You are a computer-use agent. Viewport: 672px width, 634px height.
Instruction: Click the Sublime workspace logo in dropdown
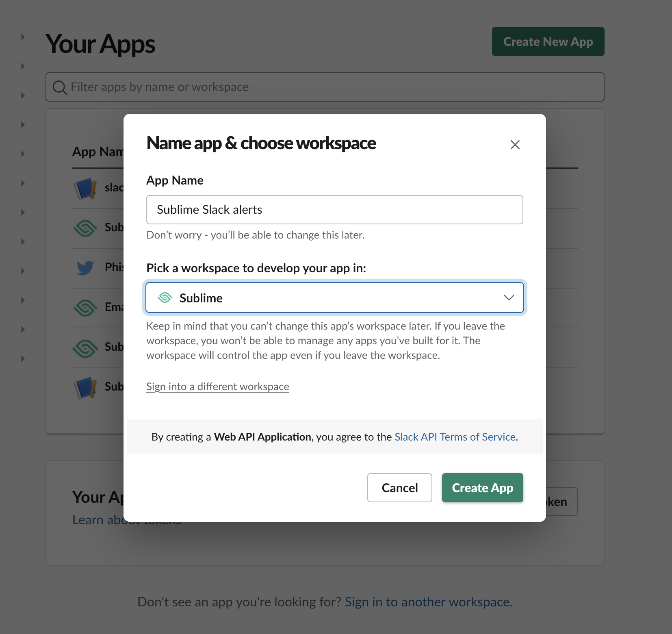coord(165,297)
